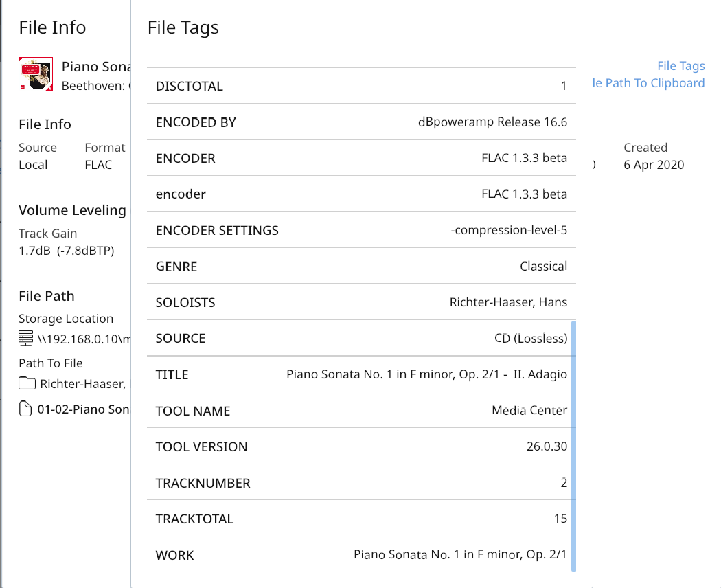Select the DISCTOTAL tag label

pos(190,87)
